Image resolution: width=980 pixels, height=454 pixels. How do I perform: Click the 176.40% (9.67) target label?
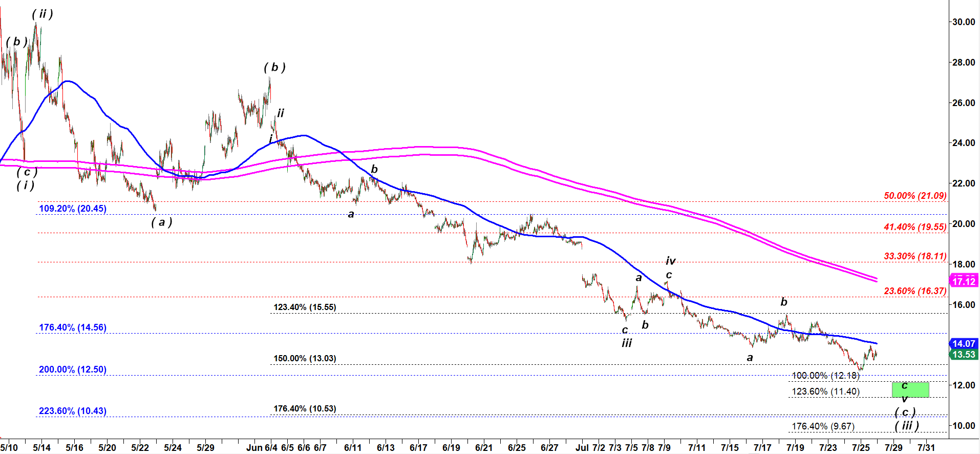823,426
